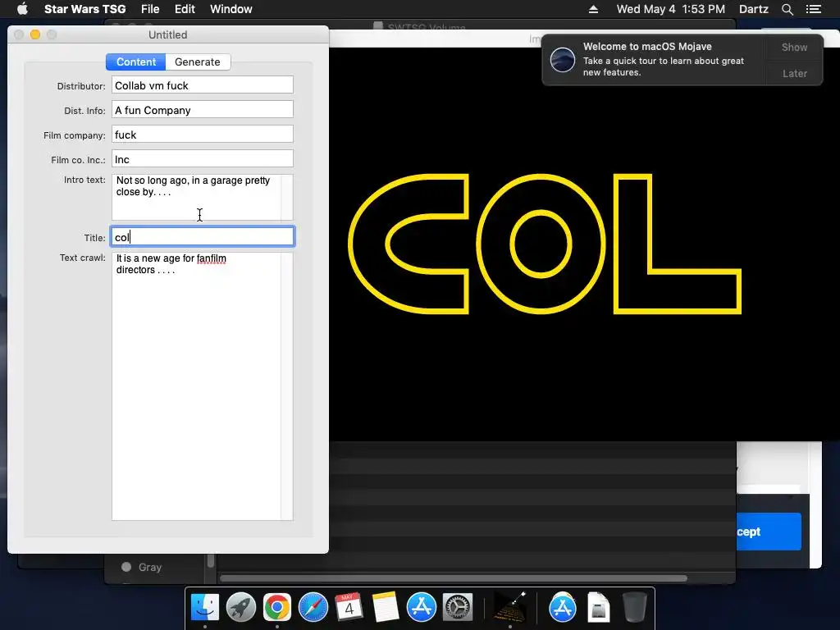Click the yellow COL title preview
This screenshot has height=630, width=840.
(545, 244)
